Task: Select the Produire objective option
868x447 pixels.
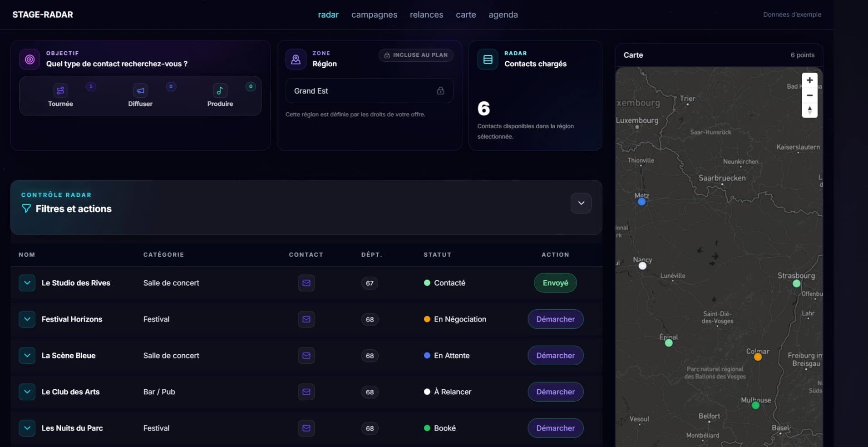Action: (x=220, y=96)
